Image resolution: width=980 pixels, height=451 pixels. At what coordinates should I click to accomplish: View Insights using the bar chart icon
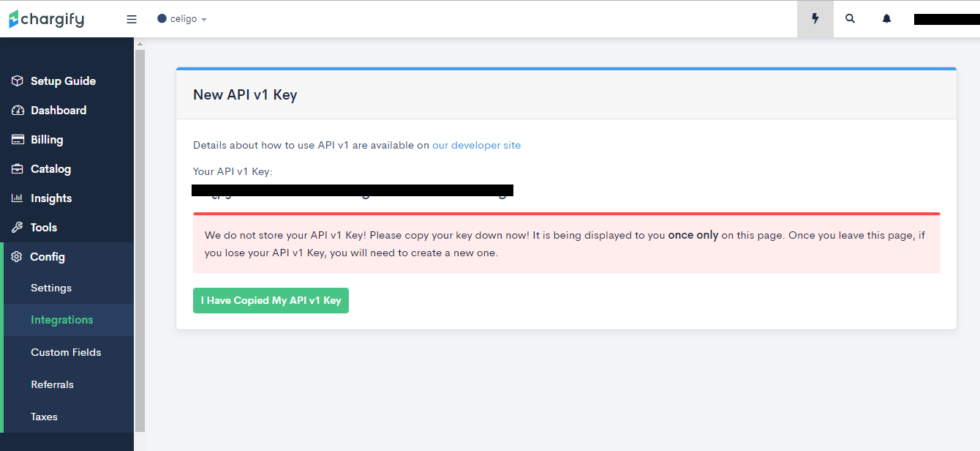pyautogui.click(x=16, y=198)
